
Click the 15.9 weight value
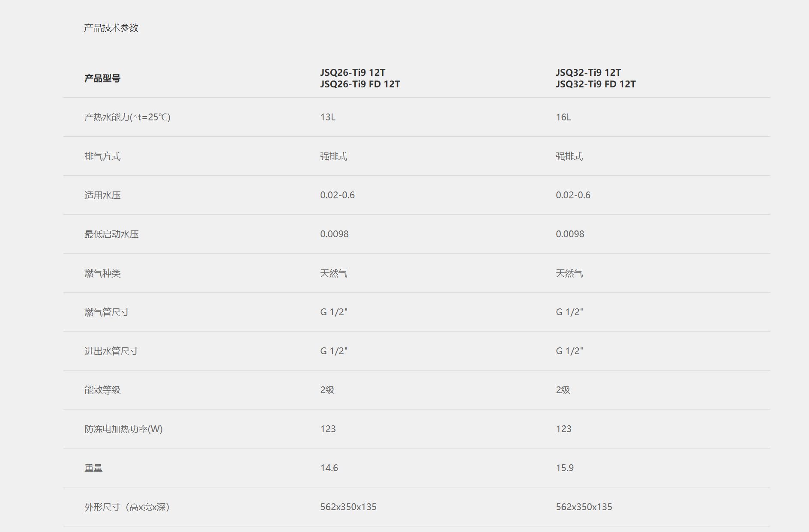[565, 468]
